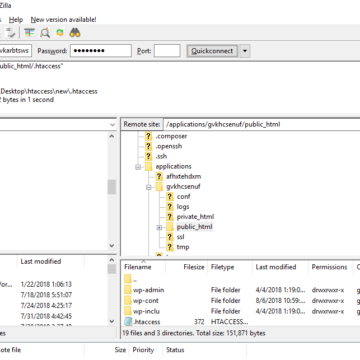
Task: Click the Quickconnect button
Action: point(212,51)
